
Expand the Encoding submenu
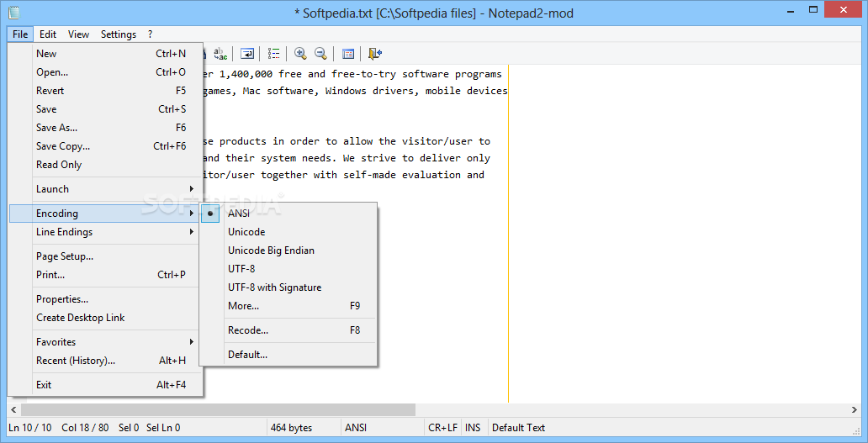click(x=106, y=214)
